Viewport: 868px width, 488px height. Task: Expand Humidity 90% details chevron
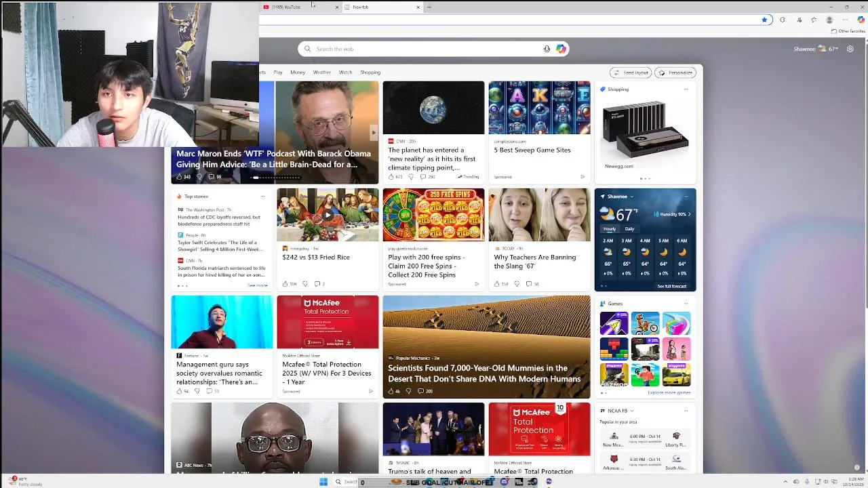coord(689,214)
